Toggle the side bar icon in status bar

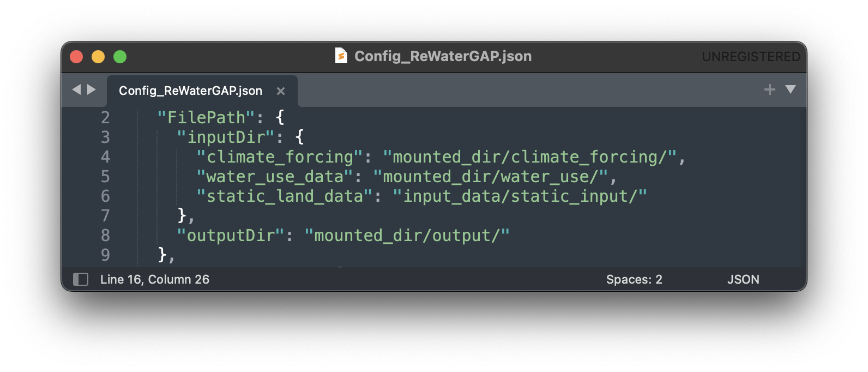[x=81, y=279]
